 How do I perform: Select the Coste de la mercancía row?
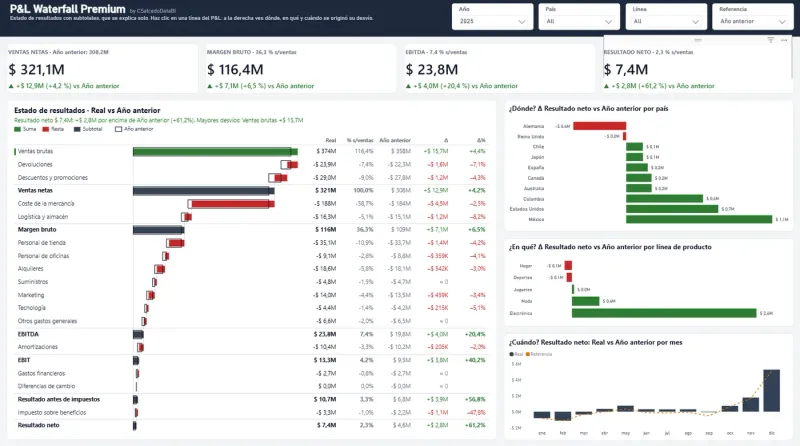click(250, 204)
